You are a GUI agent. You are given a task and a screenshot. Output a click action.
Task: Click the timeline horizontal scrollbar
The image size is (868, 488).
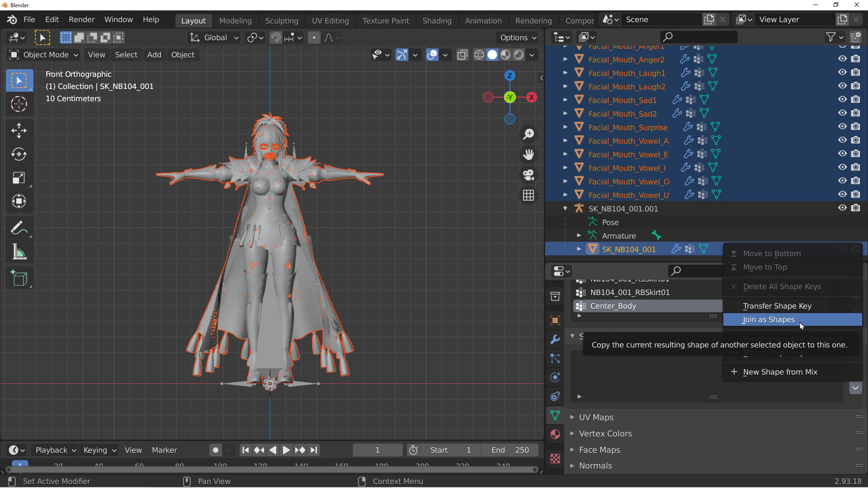pos(271,470)
